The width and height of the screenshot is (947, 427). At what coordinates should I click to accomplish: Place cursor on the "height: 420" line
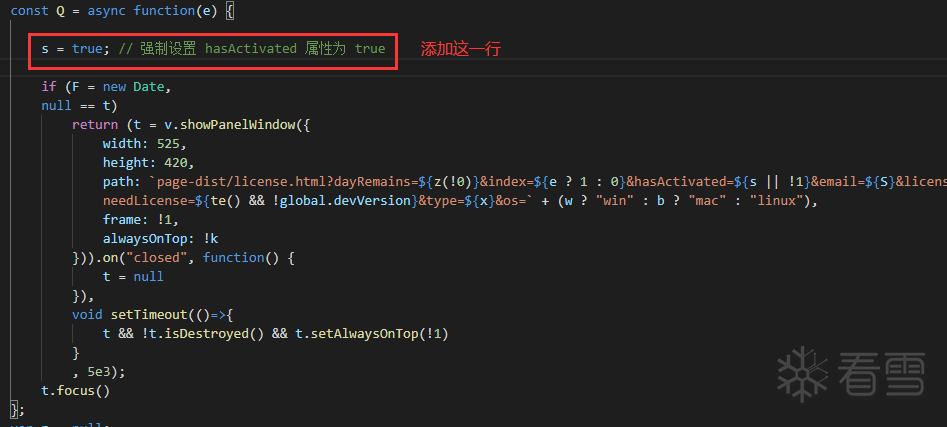(x=148, y=162)
